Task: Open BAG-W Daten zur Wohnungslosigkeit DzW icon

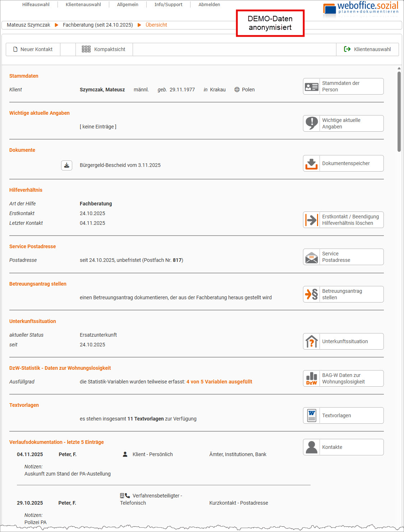Action: click(x=311, y=378)
